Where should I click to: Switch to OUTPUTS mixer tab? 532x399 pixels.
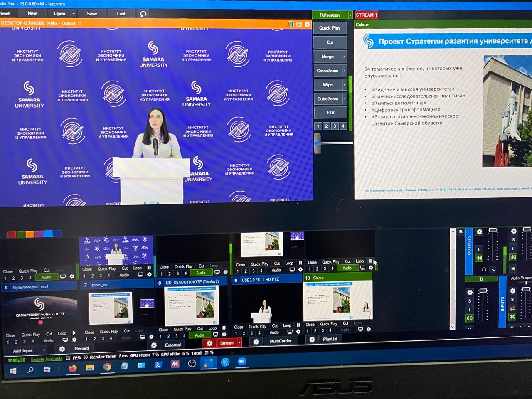(469, 251)
